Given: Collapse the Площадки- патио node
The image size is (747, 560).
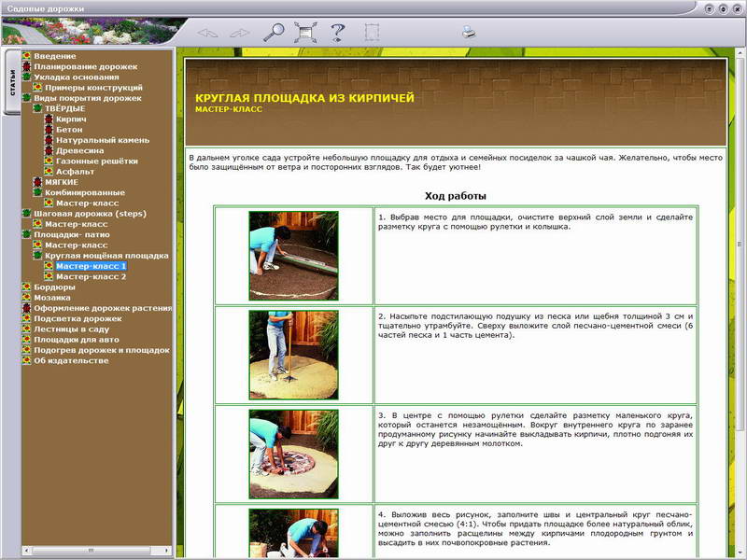Looking at the screenshot, I should point(26,234).
